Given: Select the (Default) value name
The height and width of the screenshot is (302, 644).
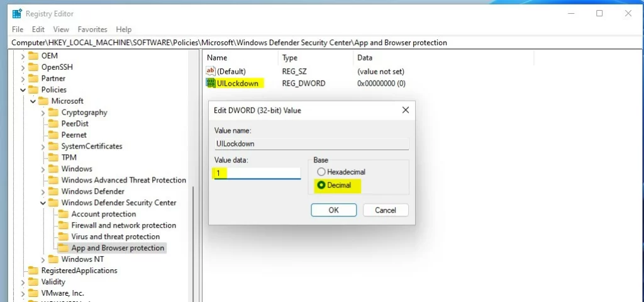Looking at the screenshot, I should point(231,72).
